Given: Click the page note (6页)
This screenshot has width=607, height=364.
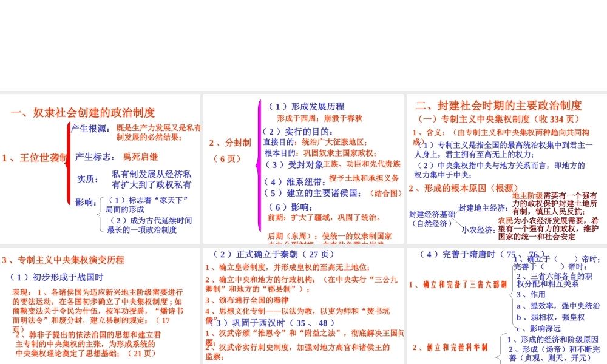Looking at the screenshot, I should [x=227, y=158].
